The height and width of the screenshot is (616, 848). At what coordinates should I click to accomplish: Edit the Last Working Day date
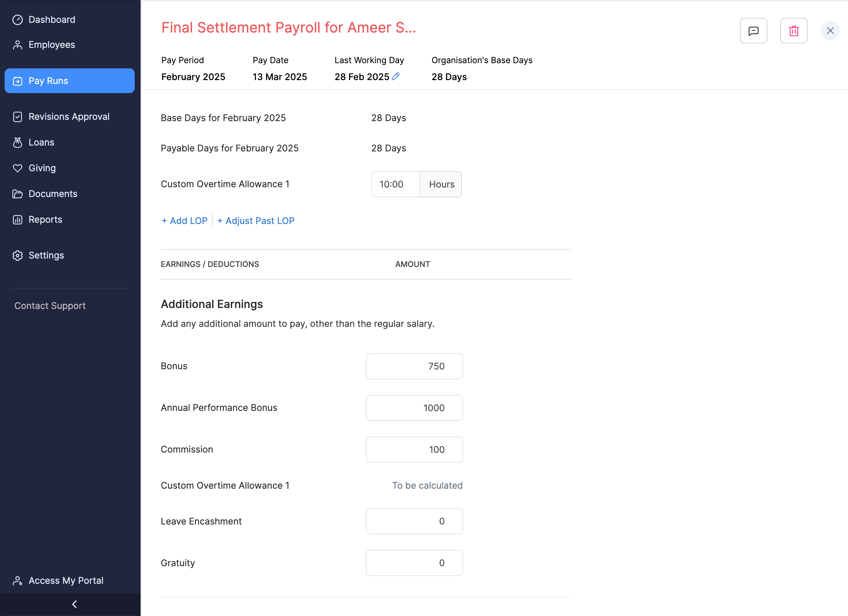coord(396,76)
